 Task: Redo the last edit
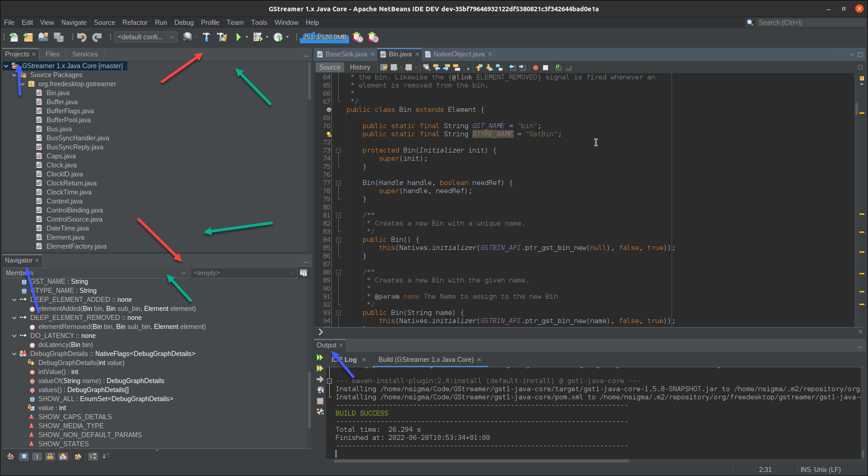[x=97, y=37]
